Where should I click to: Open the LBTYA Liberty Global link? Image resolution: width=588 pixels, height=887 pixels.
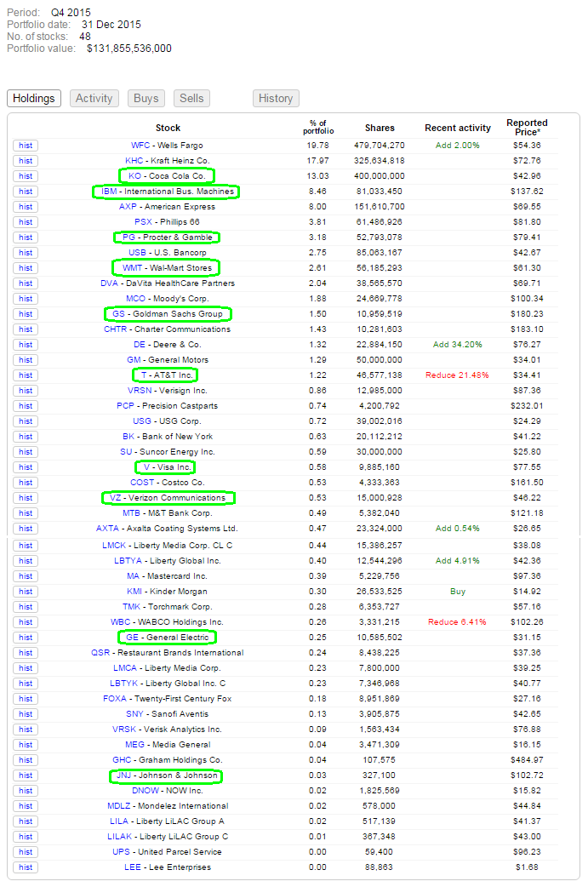tap(128, 561)
